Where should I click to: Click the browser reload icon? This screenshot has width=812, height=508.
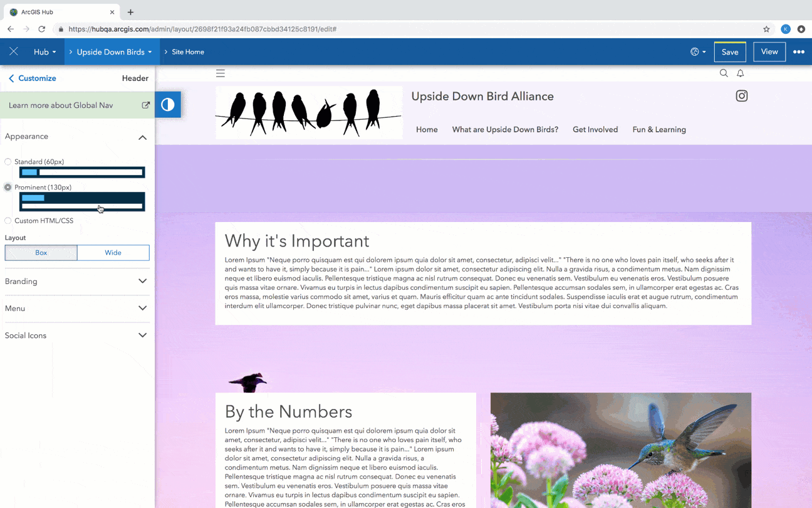click(42, 29)
